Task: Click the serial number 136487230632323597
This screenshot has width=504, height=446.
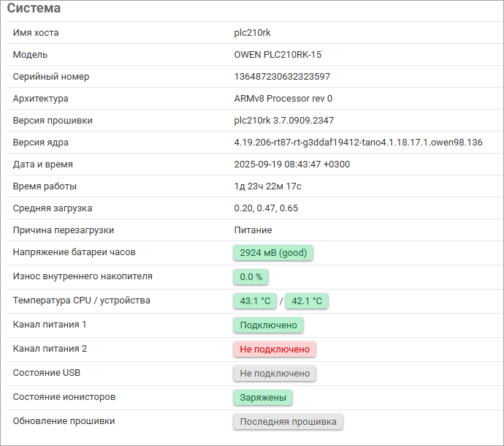Action: (282, 77)
